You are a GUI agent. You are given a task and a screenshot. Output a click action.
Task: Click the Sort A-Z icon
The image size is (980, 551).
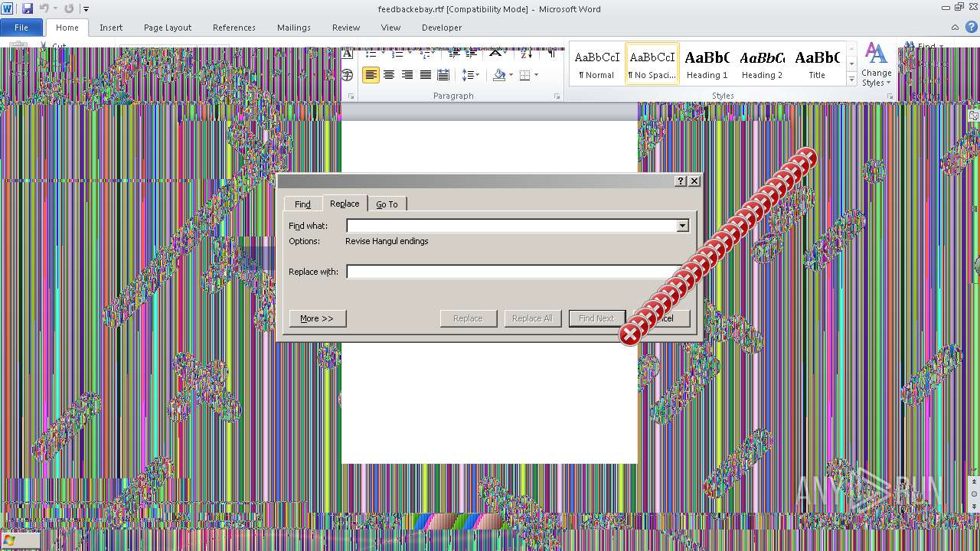(x=526, y=54)
